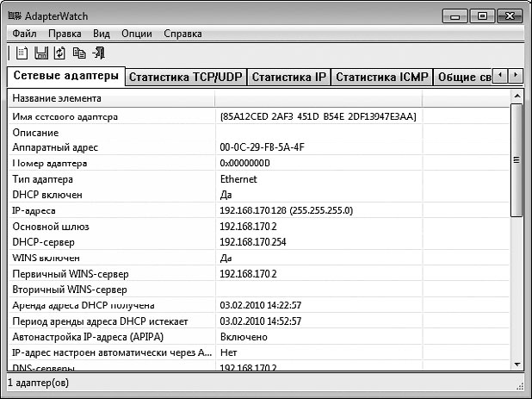Screen dimensions: 532x399
Task: Click the Название элемента column header
Action: (x=110, y=98)
